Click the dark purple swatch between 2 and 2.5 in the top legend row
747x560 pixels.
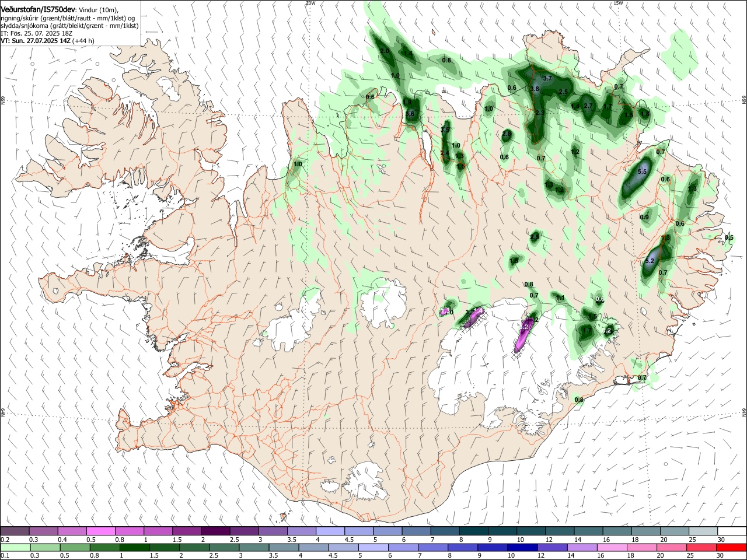coord(215,531)
